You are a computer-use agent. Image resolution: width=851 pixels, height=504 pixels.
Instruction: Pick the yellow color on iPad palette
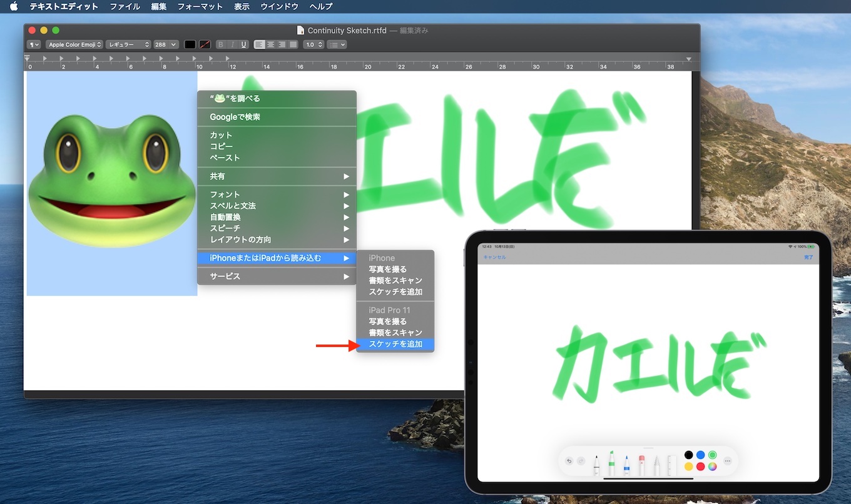(x=688, y=466)
